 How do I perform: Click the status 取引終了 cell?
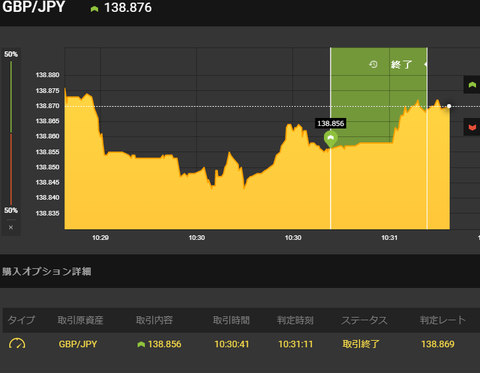[x=361, y=344]
